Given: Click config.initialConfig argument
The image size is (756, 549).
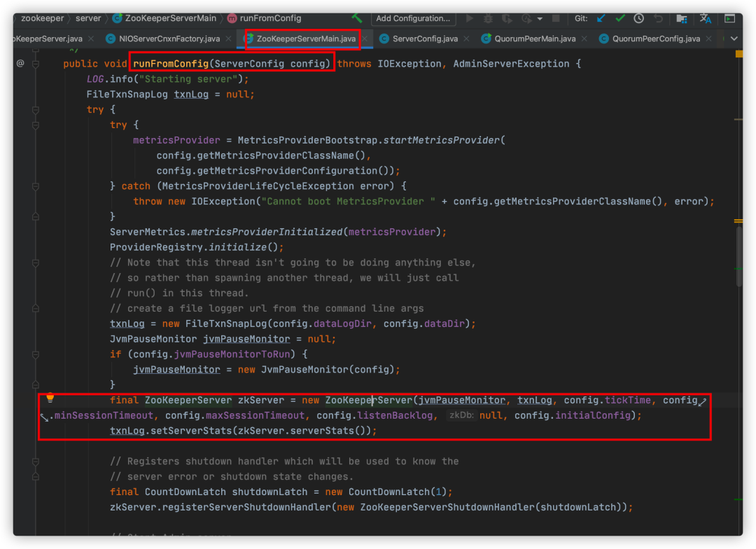Looking at the screenshot, I should coord(573,415).
